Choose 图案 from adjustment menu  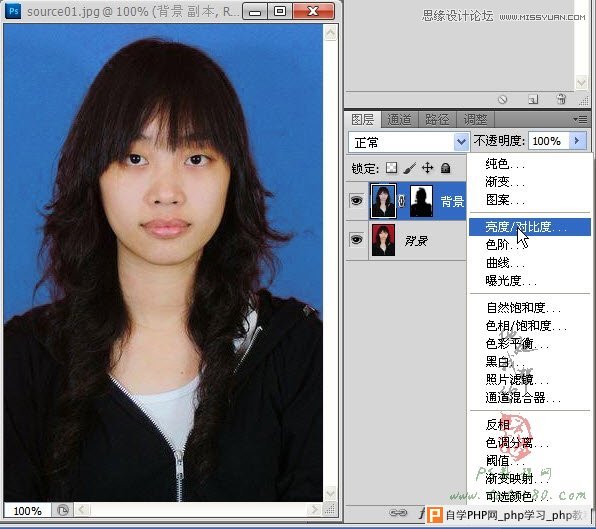(x=529, y=200)
